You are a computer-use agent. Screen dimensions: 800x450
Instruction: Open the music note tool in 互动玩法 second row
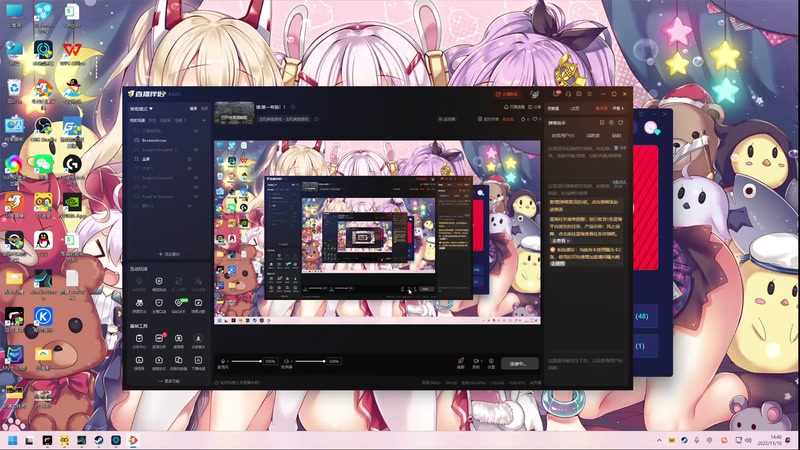[x=198, y=306]
